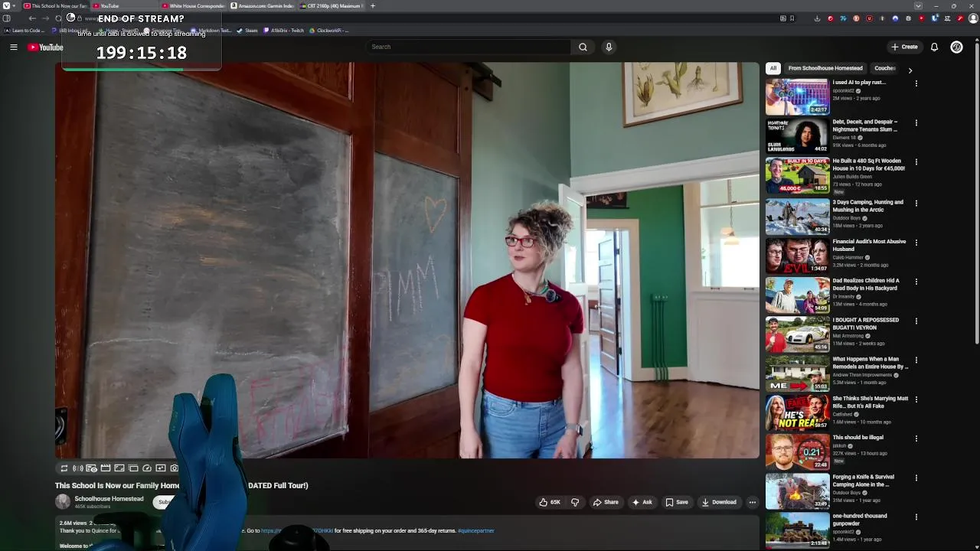The image size is (980, 551).
Task: Open options for 'I used AI to play rust'
Action: [x=916, y=83]
